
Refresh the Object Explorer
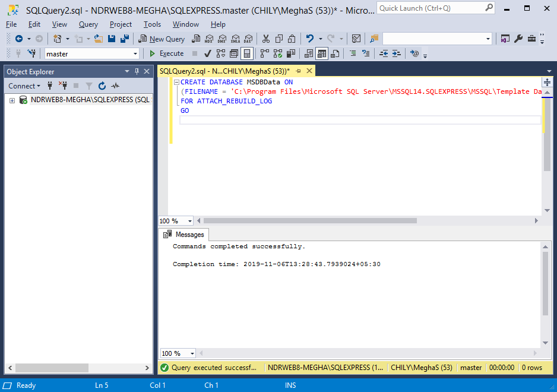(x=102, y=86)
